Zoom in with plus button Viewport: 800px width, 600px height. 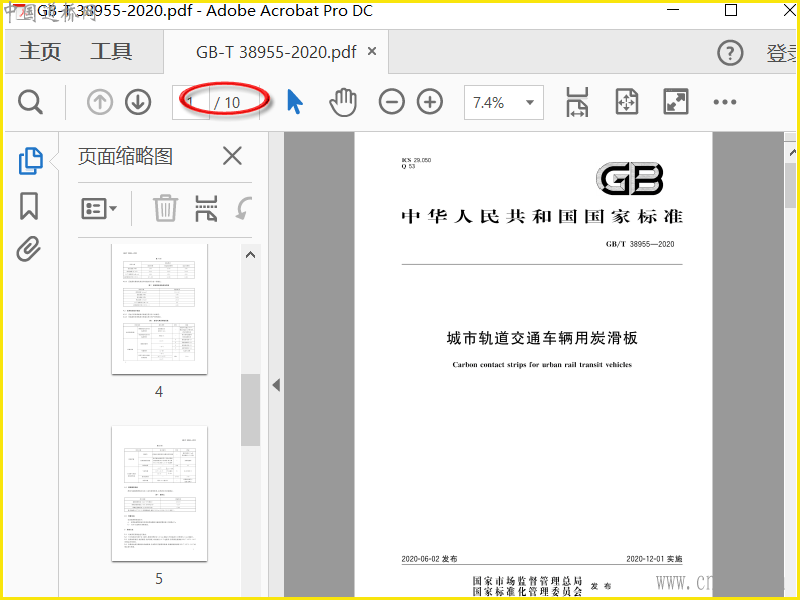click(430, 102)
